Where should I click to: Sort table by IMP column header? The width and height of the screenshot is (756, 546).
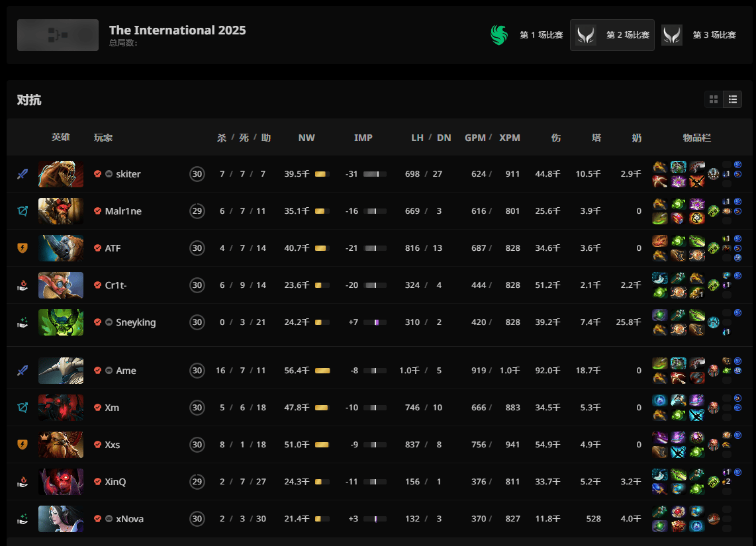pyautogui.click(x=363, y=138)
